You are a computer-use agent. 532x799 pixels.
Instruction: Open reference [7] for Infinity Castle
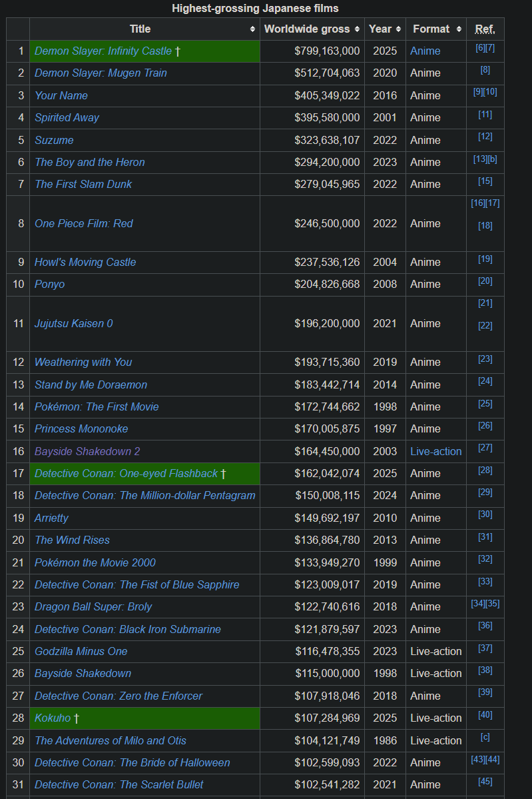tap(490, 48)
